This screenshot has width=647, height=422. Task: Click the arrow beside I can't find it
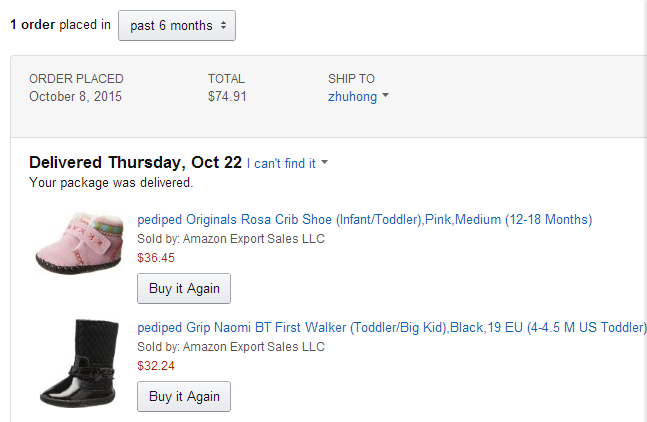pyautogui.click(x=325, y=162)
